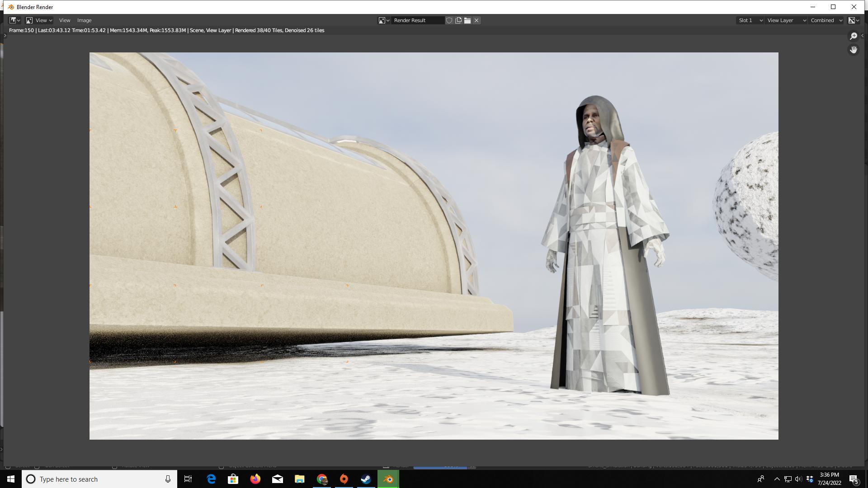This screenshot has height=488, width=868.
Task: Click the new image icon
Action: (458, 20)
